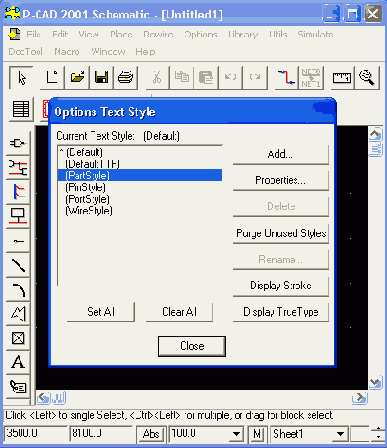Image resolution: width=387 pixels, height=448 pixels.
Task: Click vertical scrollbar down arrow
Action: point(376,383)
